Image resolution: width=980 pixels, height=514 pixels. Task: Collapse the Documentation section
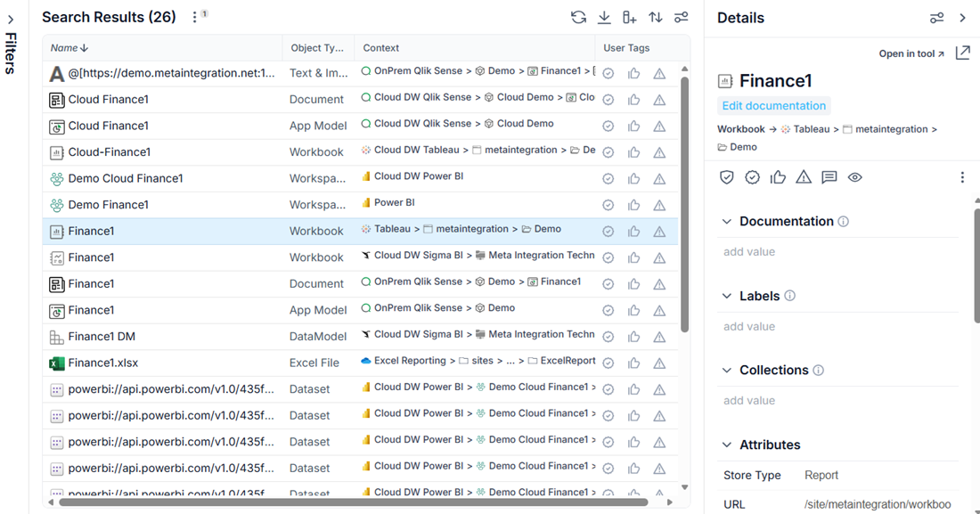[x=727, y=221]
